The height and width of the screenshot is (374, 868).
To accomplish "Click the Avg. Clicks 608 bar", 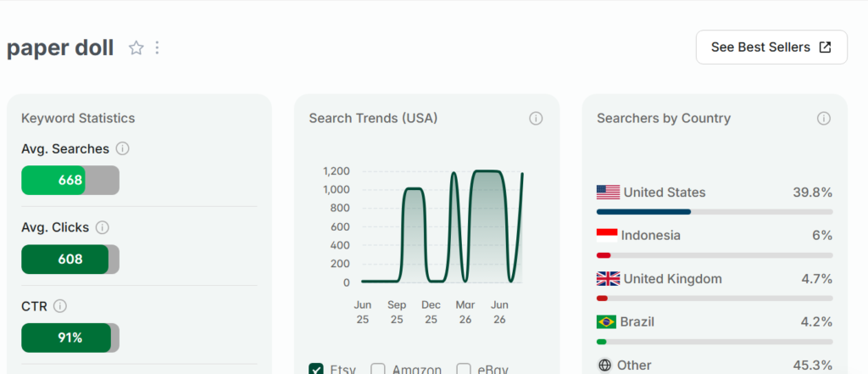I will [x=70, y=260].
